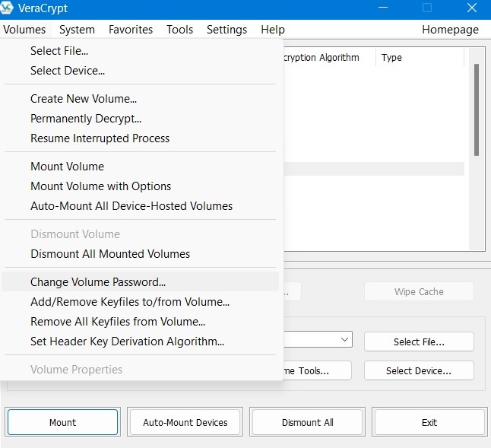Screen dimensions: 491x448
Task: Click the Type column header
Action: click(x=420, y=58)
